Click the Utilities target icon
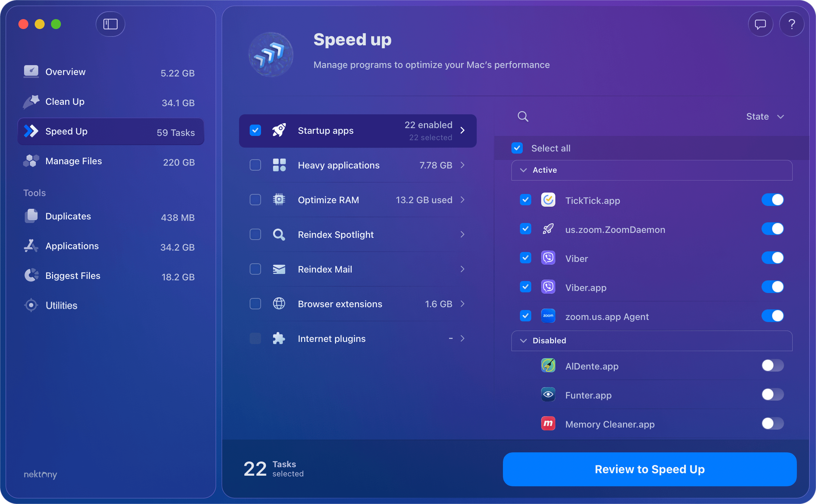This screenshot has width=816, height=504. (x=31, y=305)
